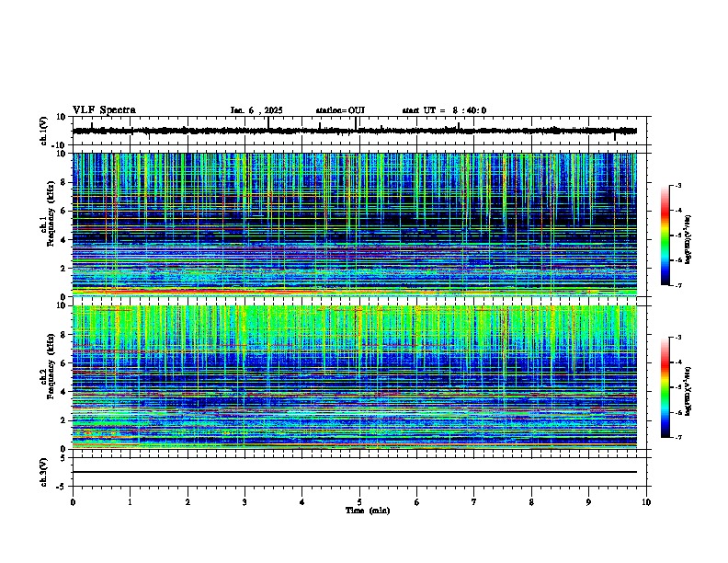728x563 pixels.
Task: Click the ch.2 color bar "log(PSD)" label
Action: point(688,392)
